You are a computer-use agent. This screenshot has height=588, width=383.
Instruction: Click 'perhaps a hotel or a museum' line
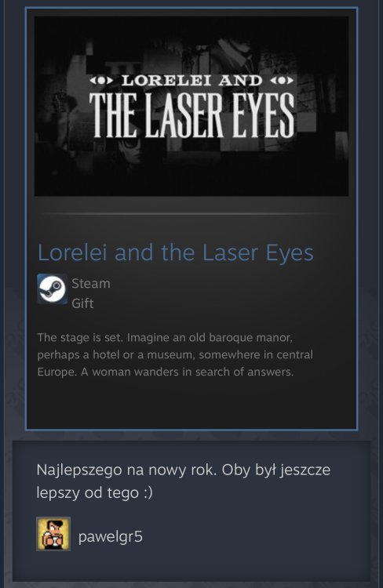tap(175, 354)
